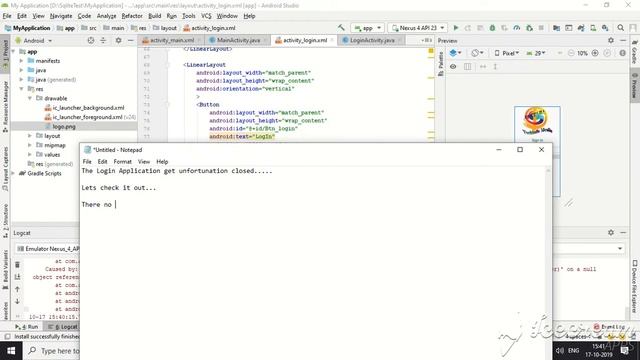
Task: Click Logcat down arrow icon
Action: (17, 301)
